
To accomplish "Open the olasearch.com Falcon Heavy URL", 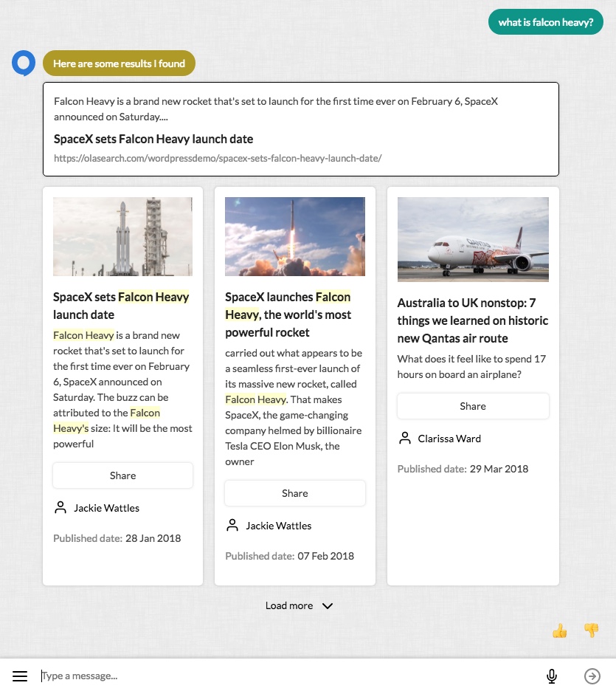I will coord(218,158).
